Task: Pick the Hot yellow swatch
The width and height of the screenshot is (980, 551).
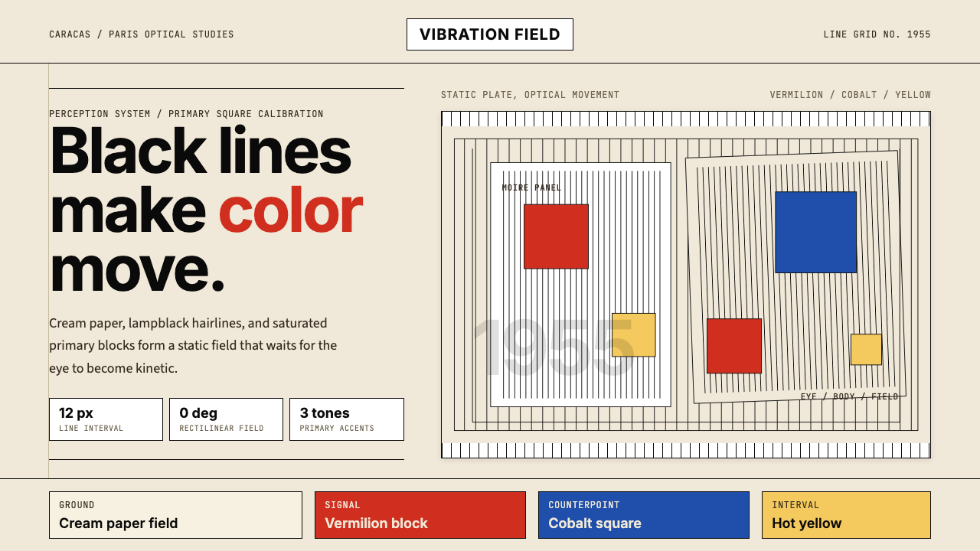Action: (846, 515)
